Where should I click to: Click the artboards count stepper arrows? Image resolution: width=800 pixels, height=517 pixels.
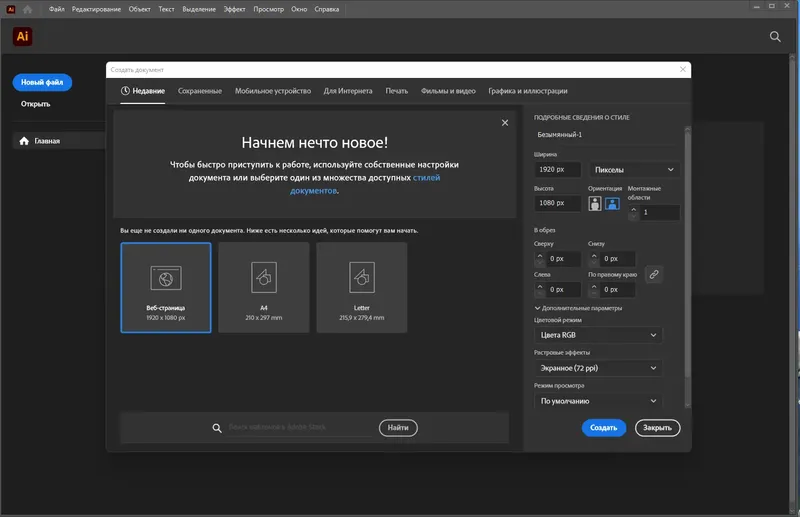(634, 213)
